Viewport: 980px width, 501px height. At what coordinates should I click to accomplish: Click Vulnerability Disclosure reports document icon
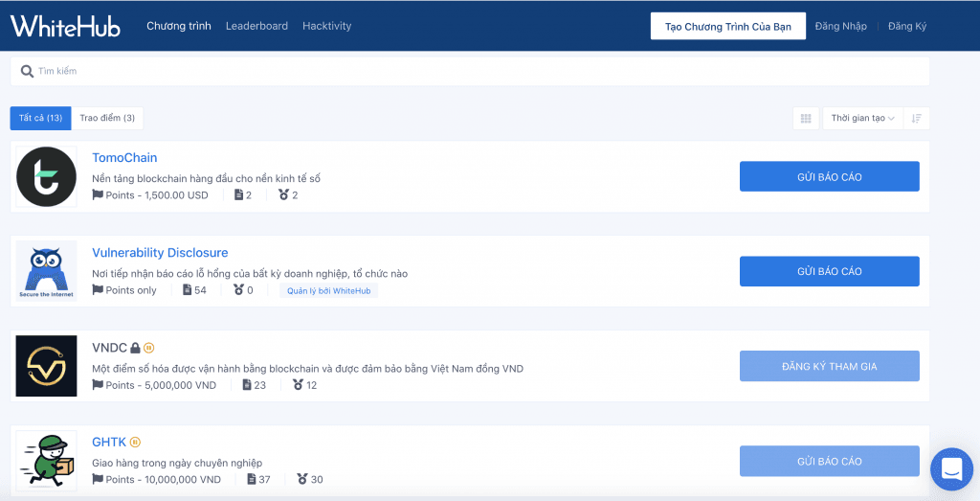187,289
